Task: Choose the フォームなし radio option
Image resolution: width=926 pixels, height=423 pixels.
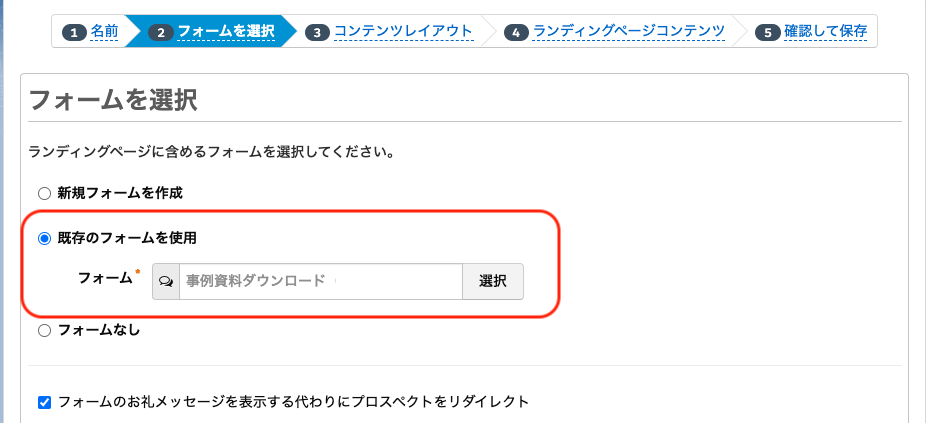Action: coord(44,331)
